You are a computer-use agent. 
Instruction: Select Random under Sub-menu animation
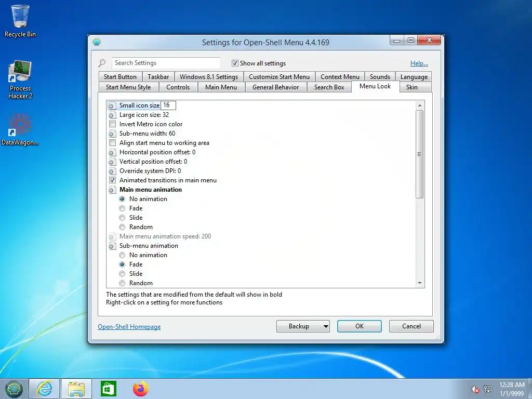click(x=122, y=283)
